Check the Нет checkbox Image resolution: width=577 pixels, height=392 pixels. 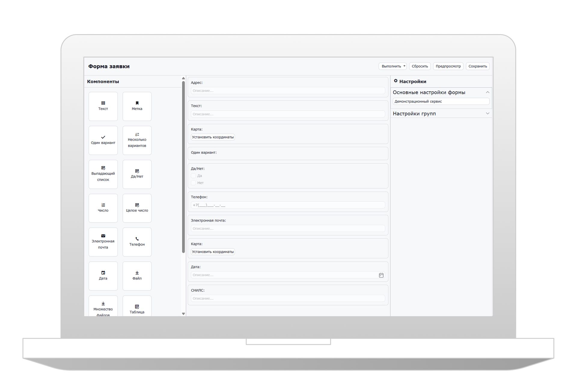(x=194, y=183)
